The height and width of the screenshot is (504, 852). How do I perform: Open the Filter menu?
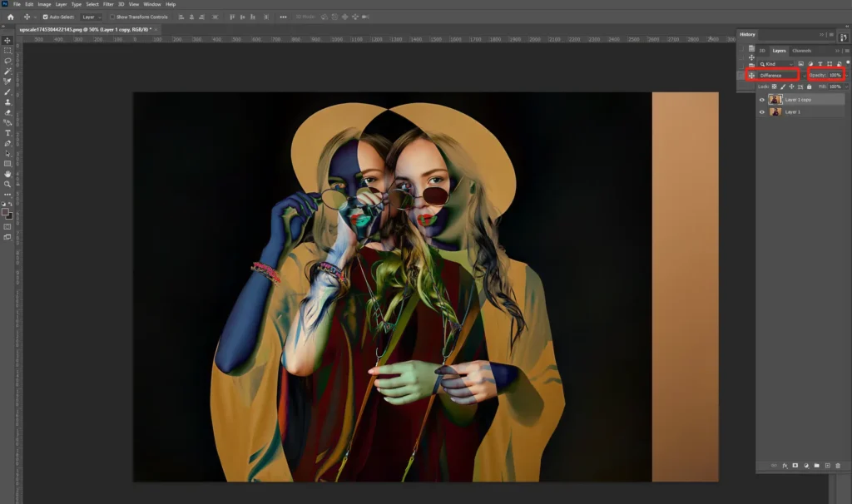(x=108, y=4)
